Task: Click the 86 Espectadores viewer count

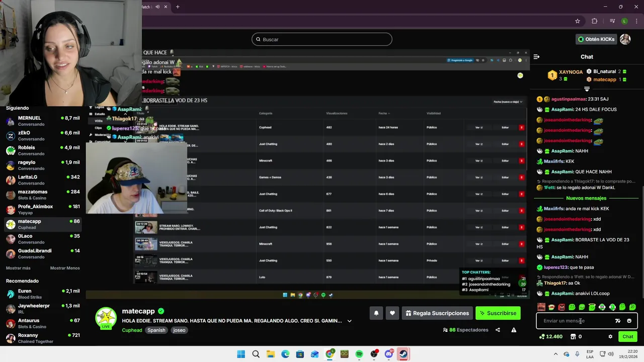Action: [465, 330]
